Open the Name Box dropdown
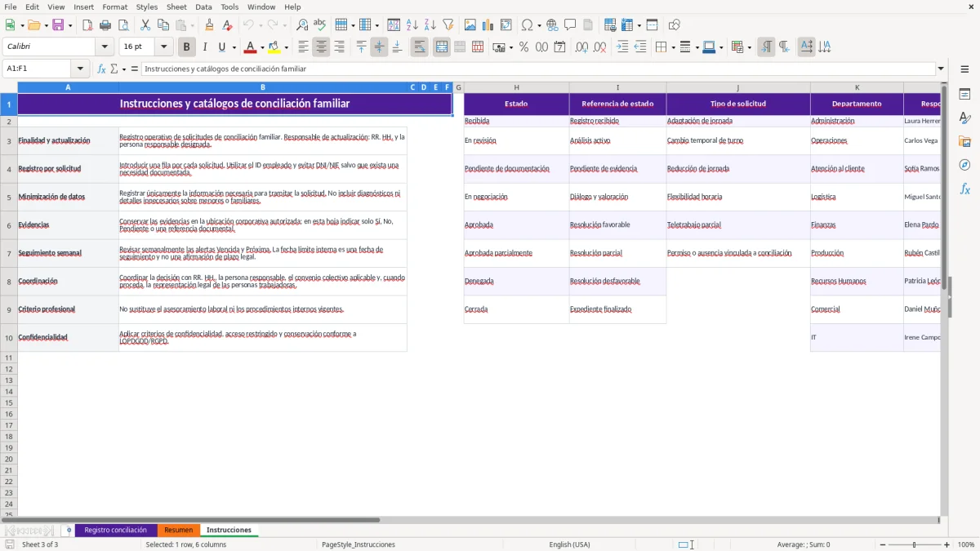 [80, 69]
